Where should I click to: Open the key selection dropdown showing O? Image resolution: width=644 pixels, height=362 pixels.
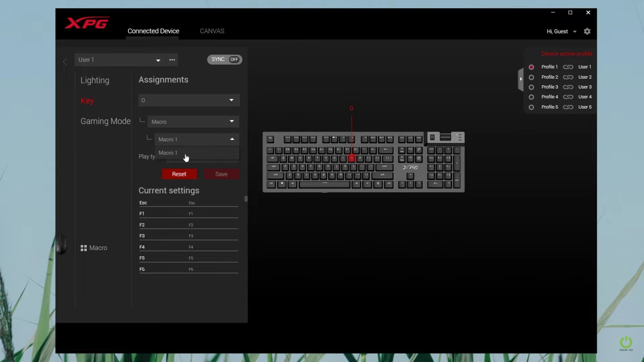tap(189, 100)
